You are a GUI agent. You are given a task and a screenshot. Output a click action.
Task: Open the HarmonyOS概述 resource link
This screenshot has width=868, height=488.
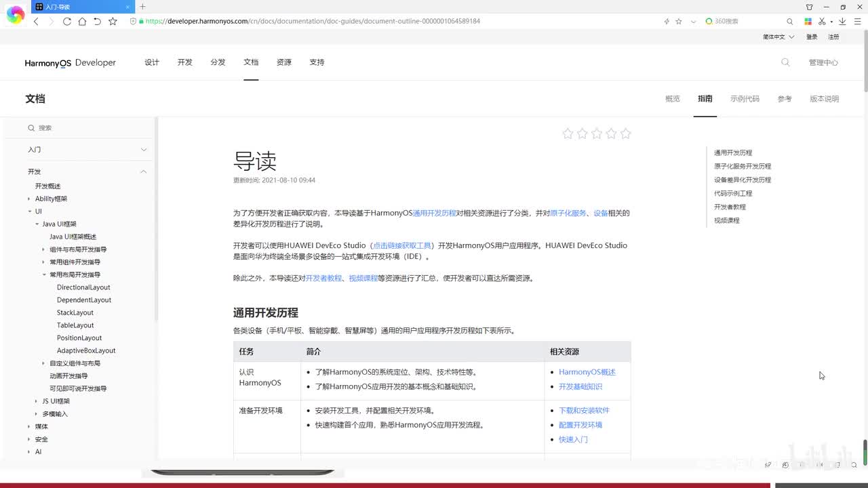click(x=587, y=372)
